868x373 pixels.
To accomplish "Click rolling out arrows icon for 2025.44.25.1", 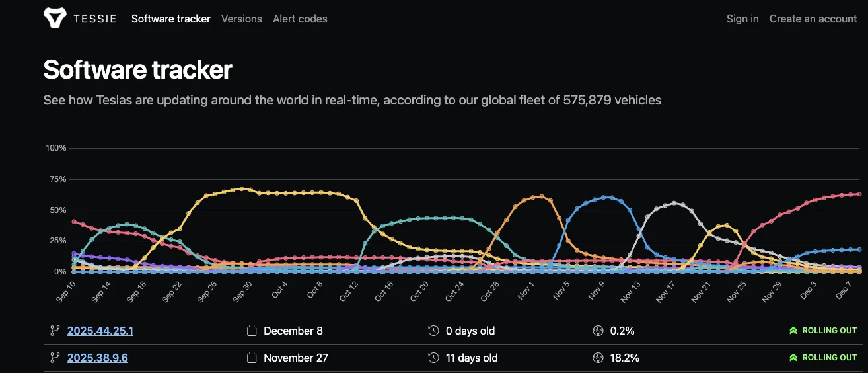I will point(793,331).
